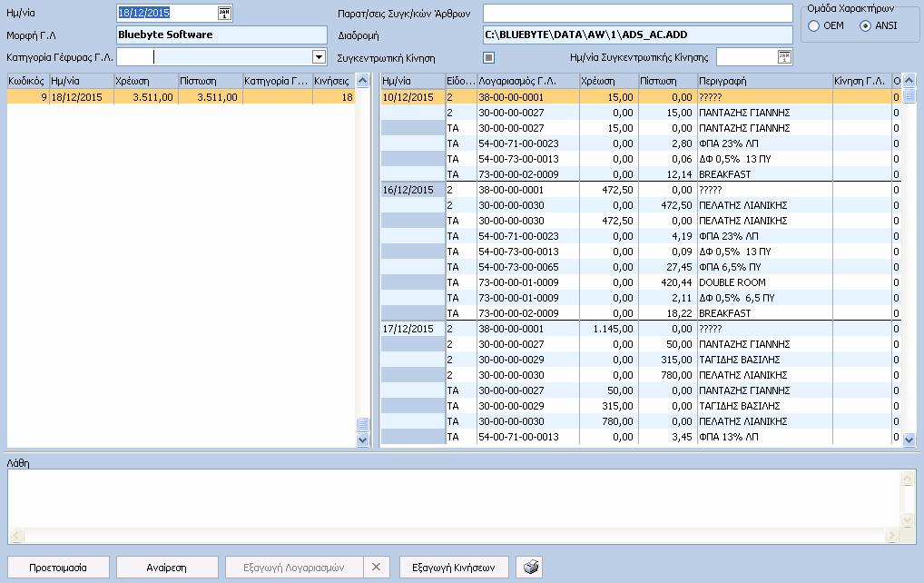Click the 3.511,00 Πίστωση cell
Viewport: 924px width, 583px height.
click(211, 97)
